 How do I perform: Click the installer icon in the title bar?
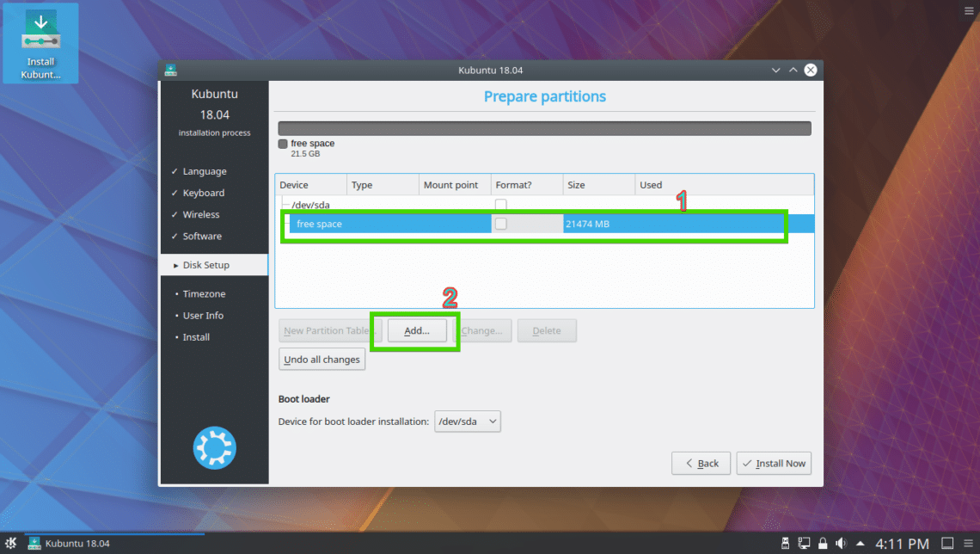[170, 70]
